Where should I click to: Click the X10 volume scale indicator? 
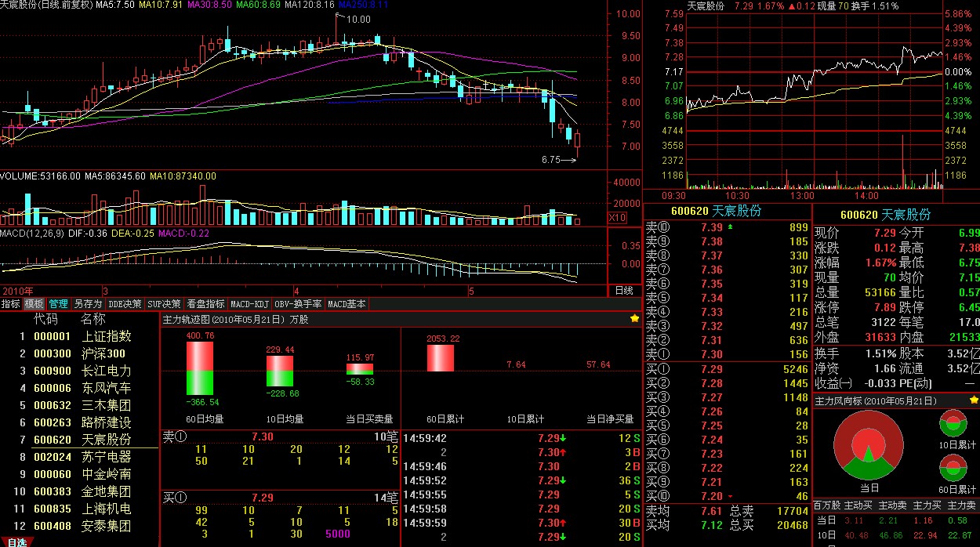click(618, 217)
